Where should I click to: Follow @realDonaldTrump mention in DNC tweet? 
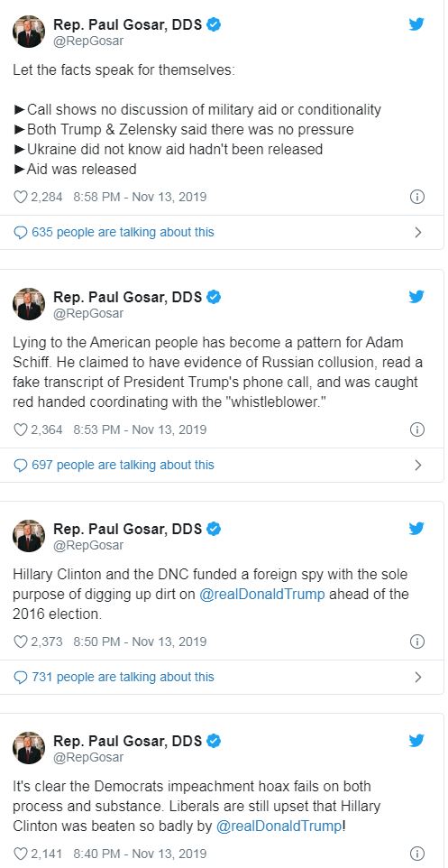[x=260, y=595]
